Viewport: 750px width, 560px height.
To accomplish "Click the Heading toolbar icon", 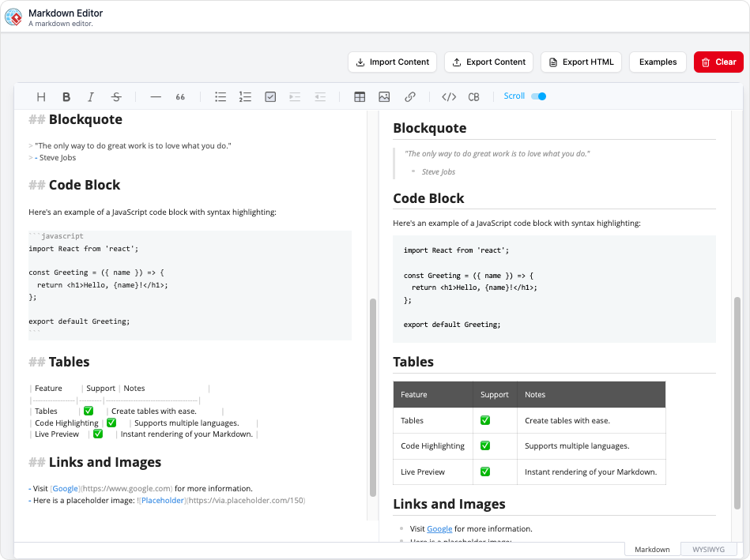I will pyautogui.click(x=42, y=97).
